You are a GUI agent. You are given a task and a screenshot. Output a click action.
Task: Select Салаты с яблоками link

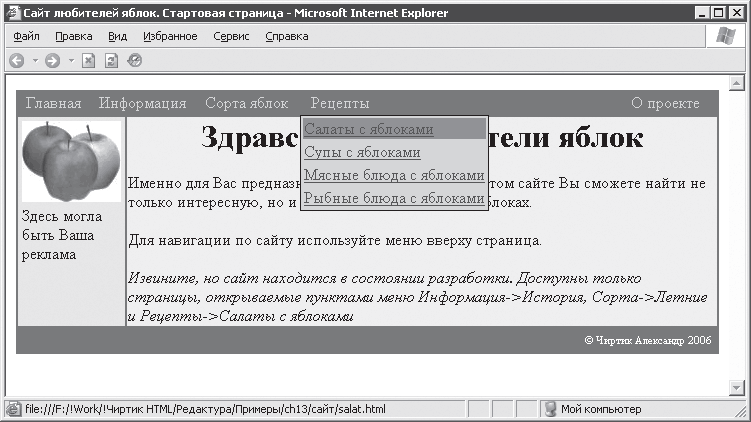coord(369,130)
